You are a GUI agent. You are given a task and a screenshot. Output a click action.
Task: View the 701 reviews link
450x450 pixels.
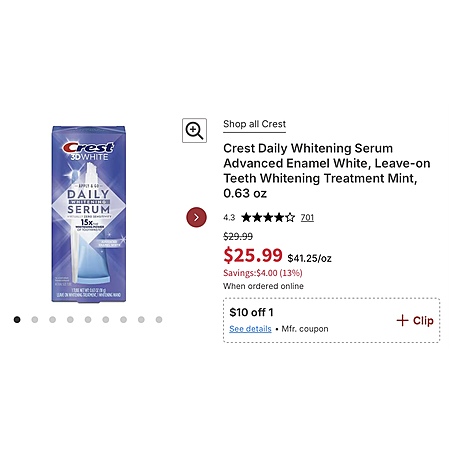(307, 218)
